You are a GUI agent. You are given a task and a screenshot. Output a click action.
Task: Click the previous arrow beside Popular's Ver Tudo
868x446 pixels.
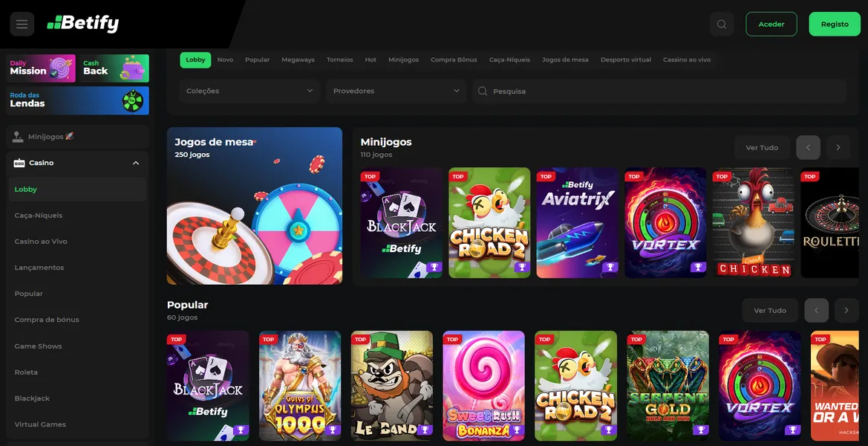(816, 310)
